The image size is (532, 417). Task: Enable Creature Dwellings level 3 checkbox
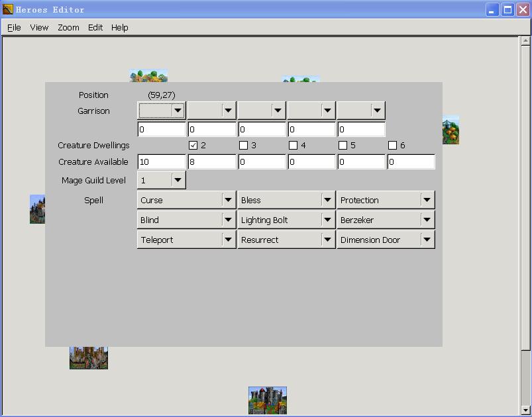tap(243, 146)
